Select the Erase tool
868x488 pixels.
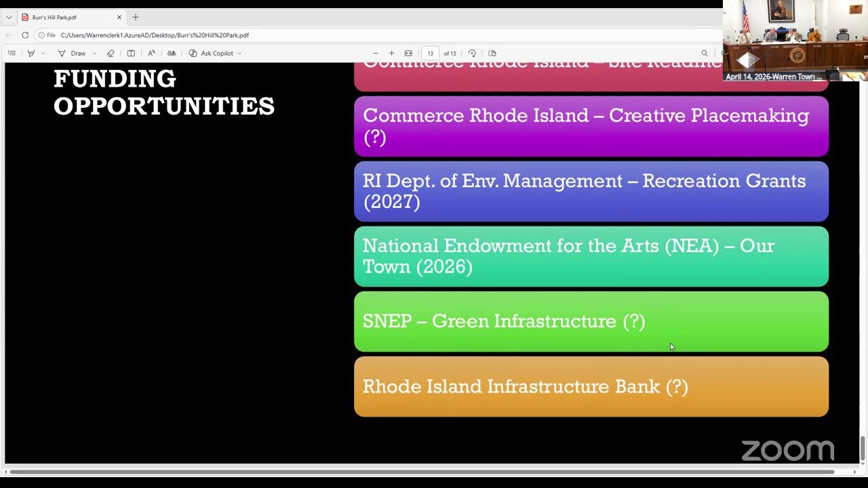111,53
